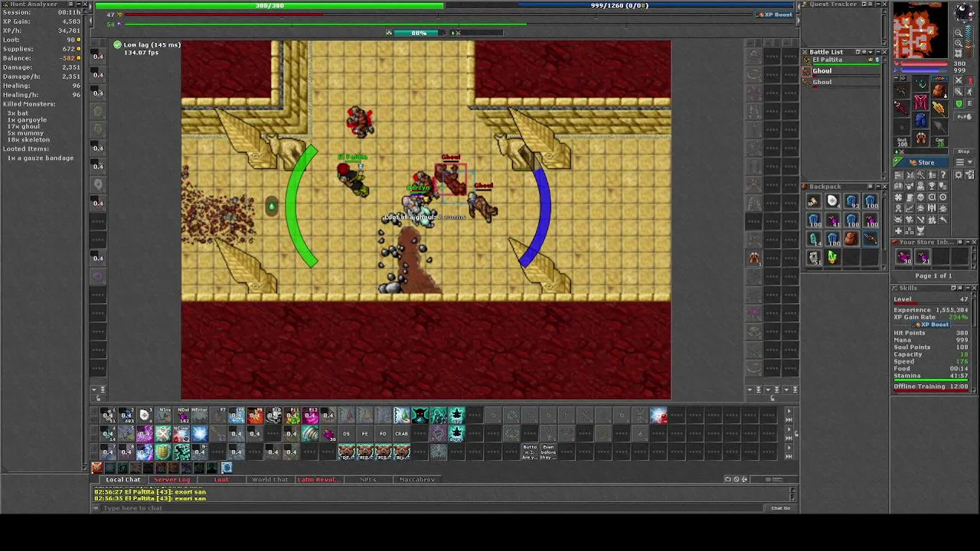980x551 pixels.
Task: Select El Paltita in Battle List
Action: pyautogui.click(x=841, y=60)
